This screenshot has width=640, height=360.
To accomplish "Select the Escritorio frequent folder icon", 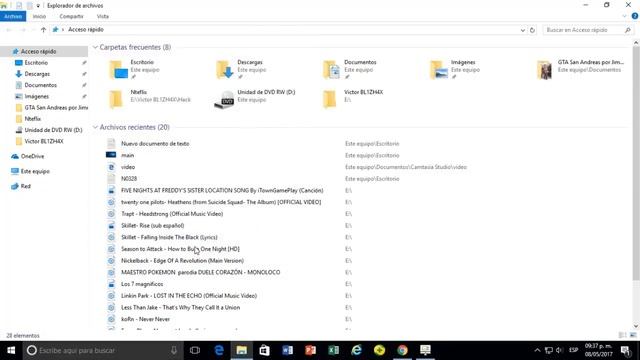I will click(x=118, y=70).
